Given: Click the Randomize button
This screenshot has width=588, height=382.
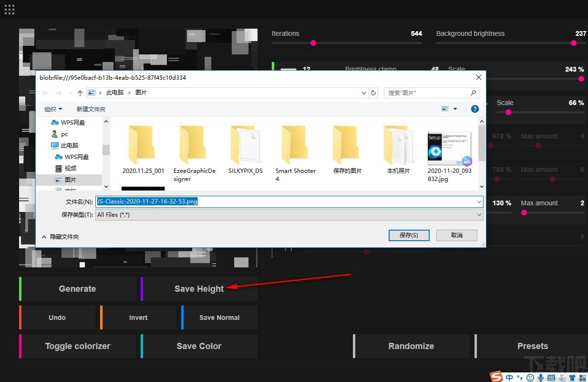Looking at the screenshot, I should click(411, 346).
